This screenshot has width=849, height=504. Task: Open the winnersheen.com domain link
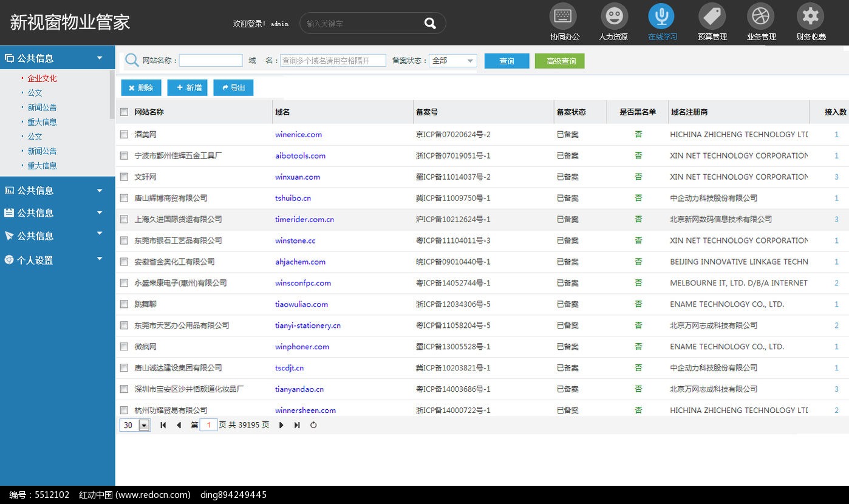(x=305, y=410)
